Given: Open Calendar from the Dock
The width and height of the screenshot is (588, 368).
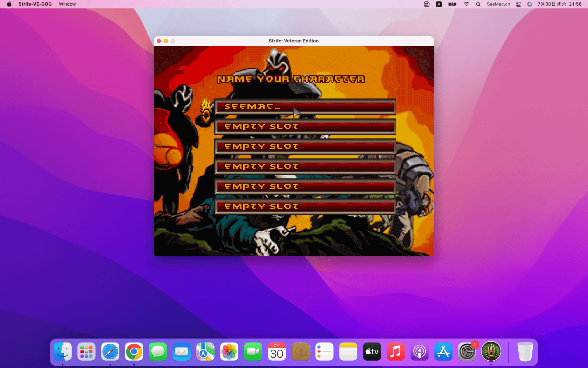Looking at the screenshot, I should point(277,352).
